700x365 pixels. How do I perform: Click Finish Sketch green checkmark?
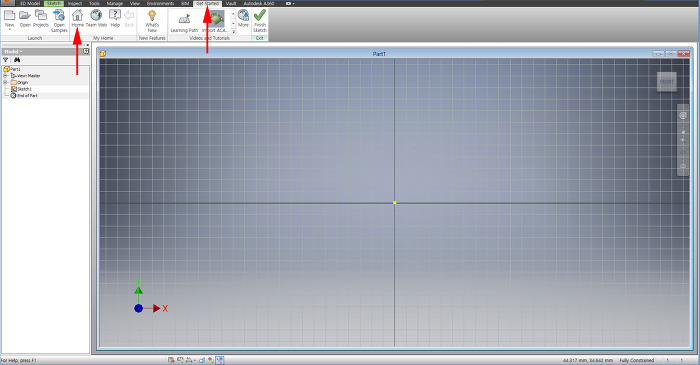pyautogui.click(x=260, y=16)
